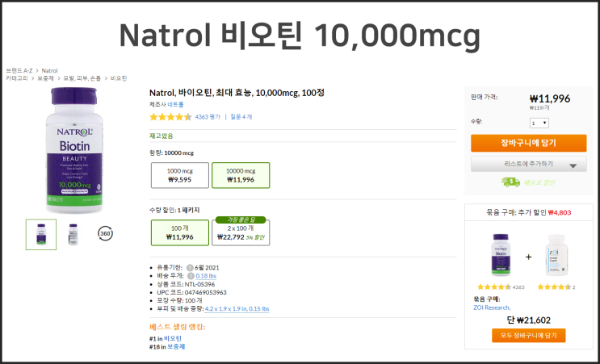Select the 10000 mcg strength option
Viewport: 600px width, 364px height.
(240, 175)
